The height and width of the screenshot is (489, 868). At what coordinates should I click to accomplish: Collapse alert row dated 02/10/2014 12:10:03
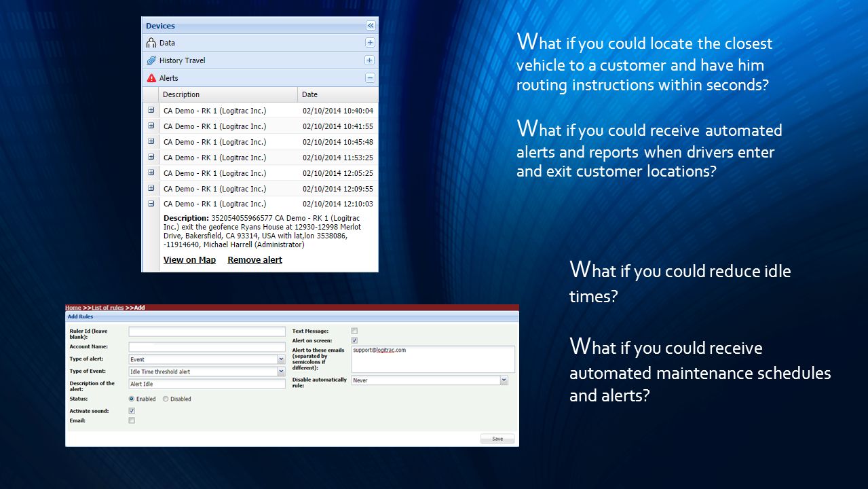(151, 204)
